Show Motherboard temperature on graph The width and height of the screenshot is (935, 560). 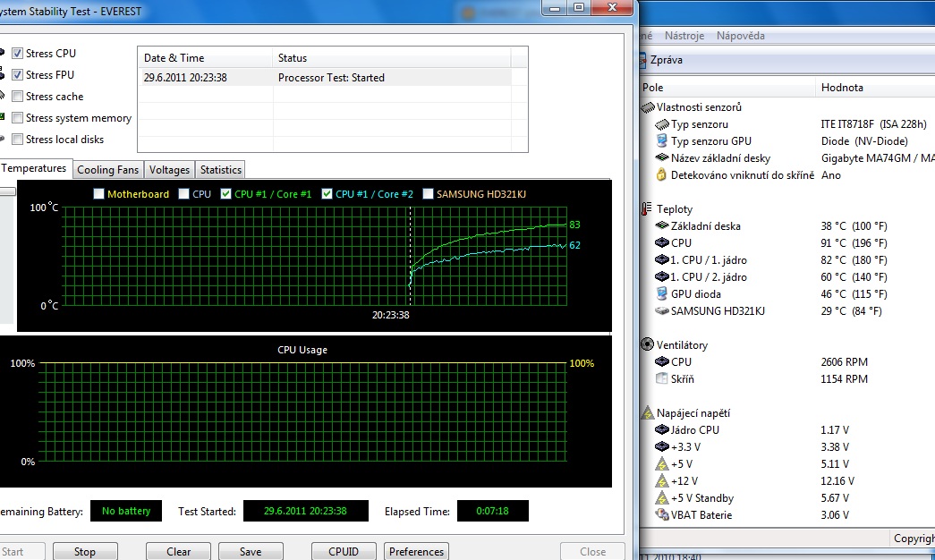click(98, 194)
